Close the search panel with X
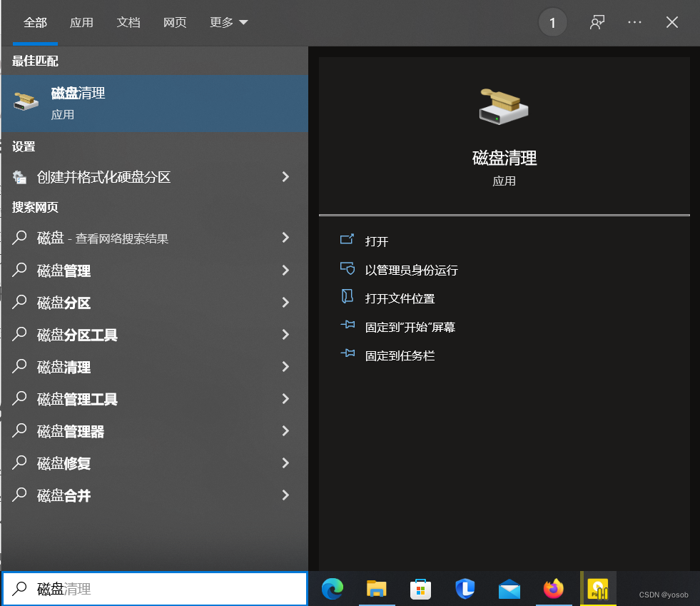The height and width of the screenshot is (606, 700). (x=672, y=22)
